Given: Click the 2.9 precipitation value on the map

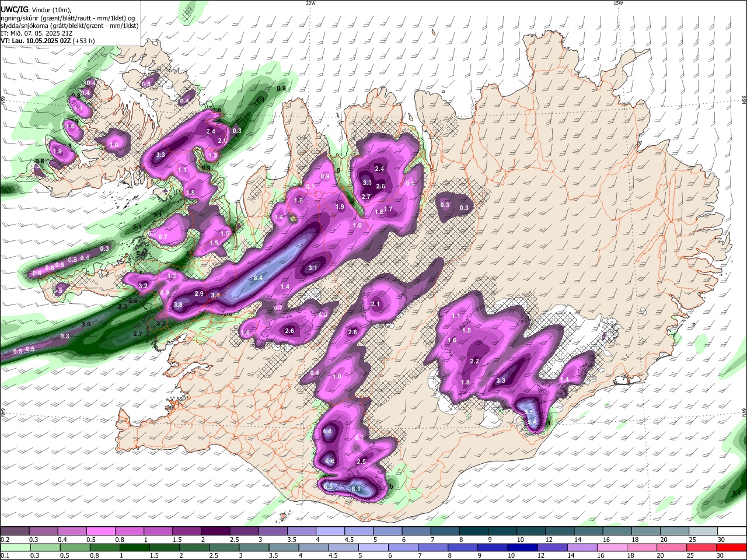Looking at the screenshot, I should click(x=199, y=293).
